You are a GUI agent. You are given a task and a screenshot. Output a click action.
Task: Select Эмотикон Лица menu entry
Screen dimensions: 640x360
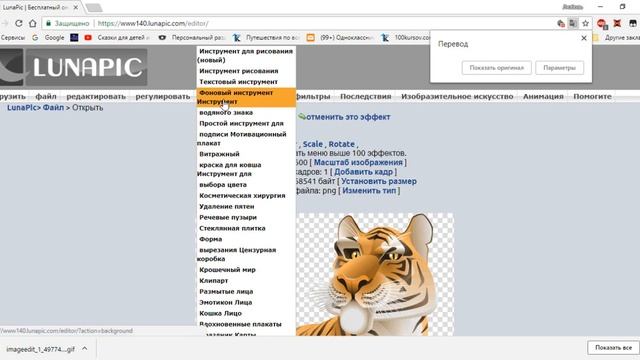point(225,302)
